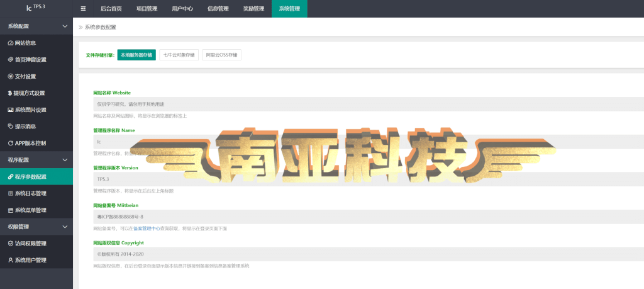Click the 支付设置 yen icon
This screenshot has width=644, height=289.
coord(11,76)
